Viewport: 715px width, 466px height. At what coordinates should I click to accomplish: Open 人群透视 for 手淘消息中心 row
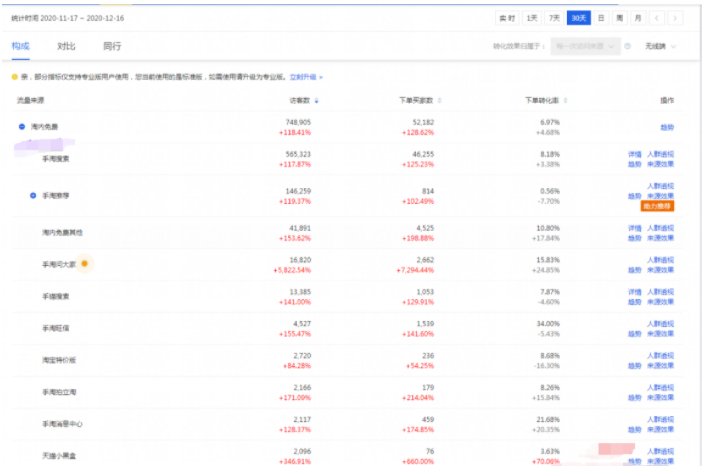pos(660,420)
